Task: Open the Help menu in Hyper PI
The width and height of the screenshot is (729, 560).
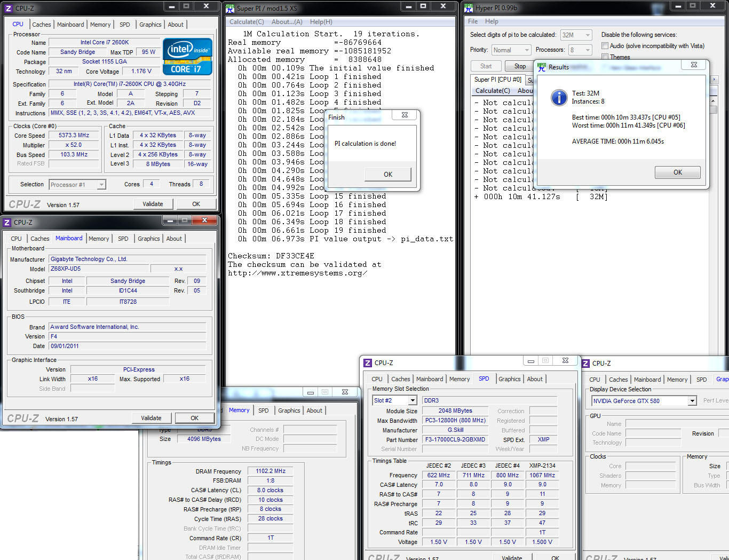Action: click(x=492, y=21)
